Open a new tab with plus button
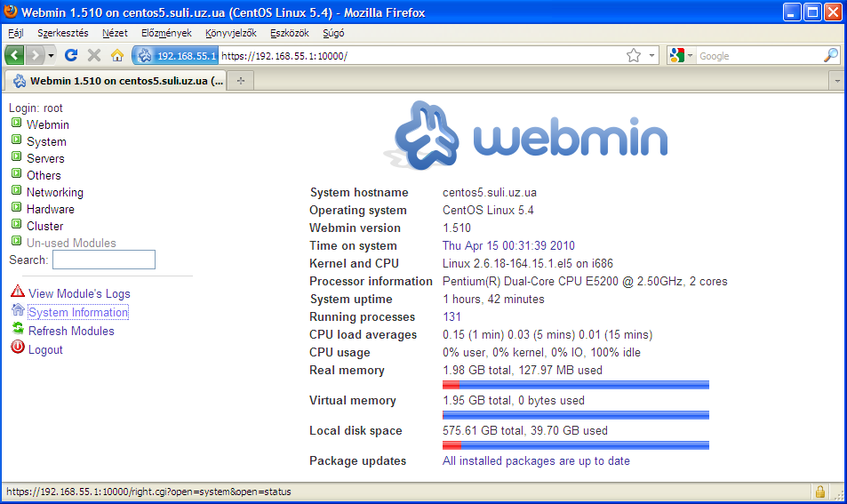This screenshot has height=504, width=847. (240, 80)
